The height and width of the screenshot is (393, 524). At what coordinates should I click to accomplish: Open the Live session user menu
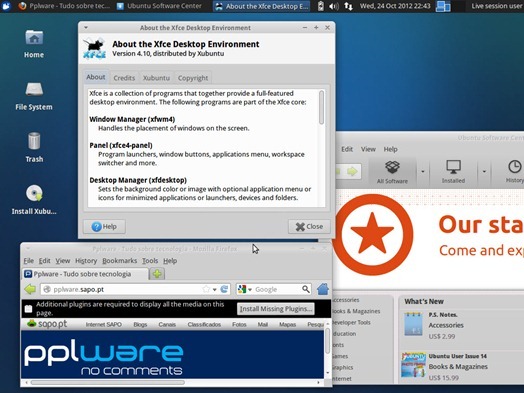point(498,6)
